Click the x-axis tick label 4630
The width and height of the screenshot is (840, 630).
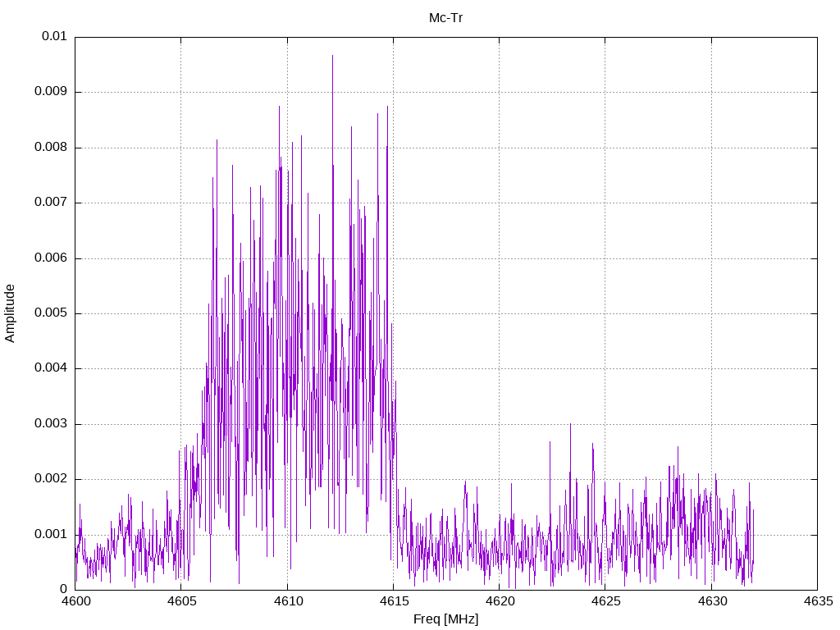712,601
